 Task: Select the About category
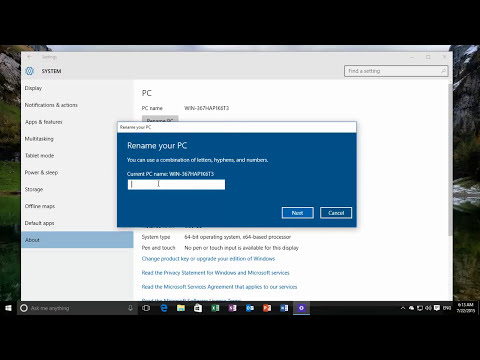(x=77, y=240)
